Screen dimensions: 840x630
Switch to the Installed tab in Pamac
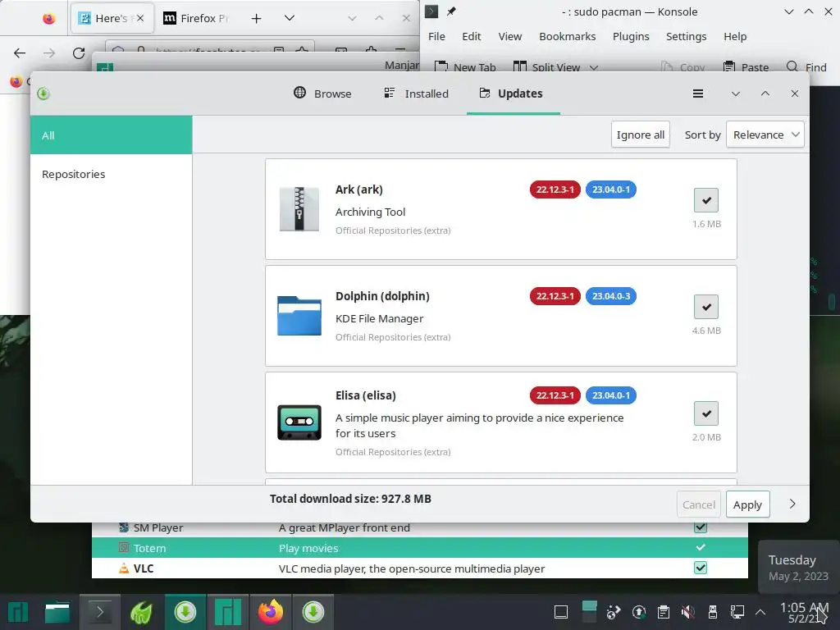tap(416, 94)
